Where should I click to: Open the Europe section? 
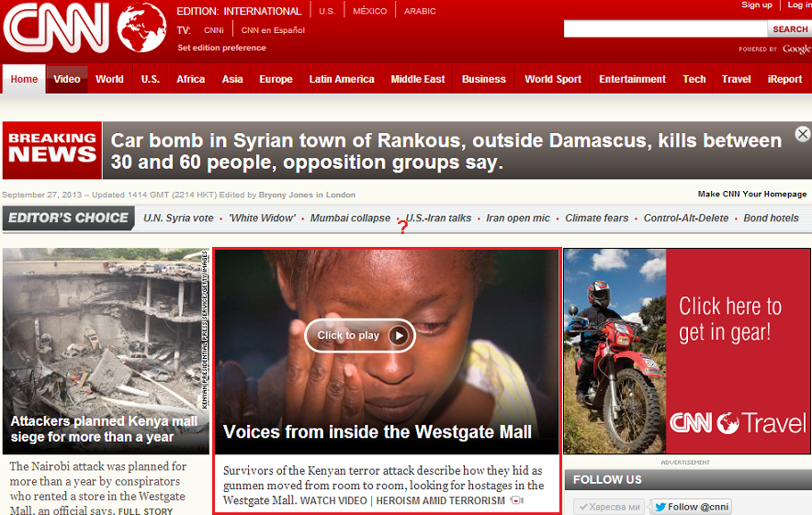[276, 79]
